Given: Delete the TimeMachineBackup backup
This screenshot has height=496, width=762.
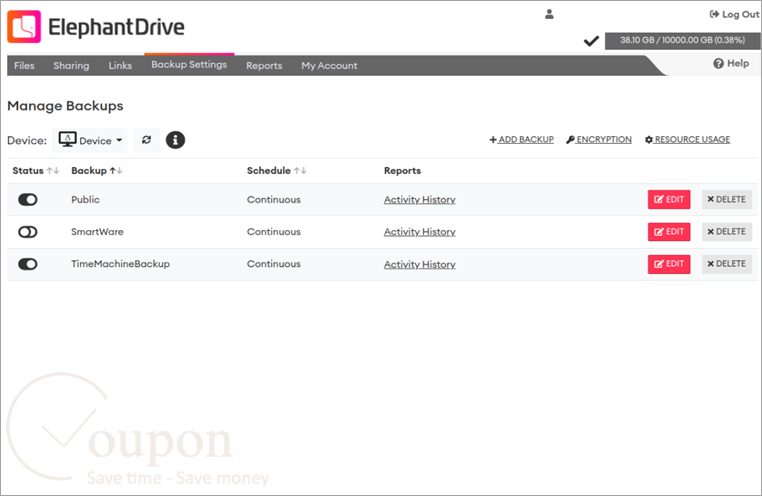Looking at the screenshot, I should click(x=727, y=264).
